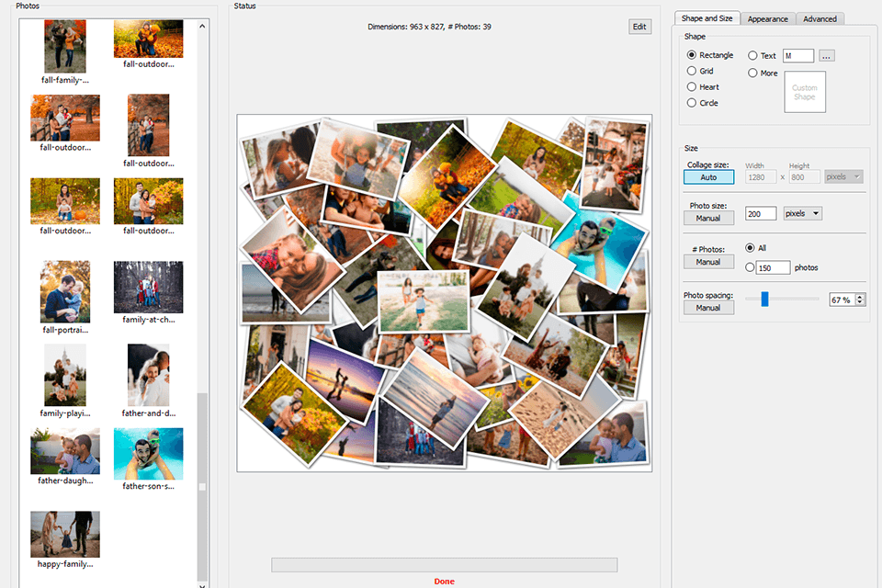Select the Heart collage shape

point(694,87)
